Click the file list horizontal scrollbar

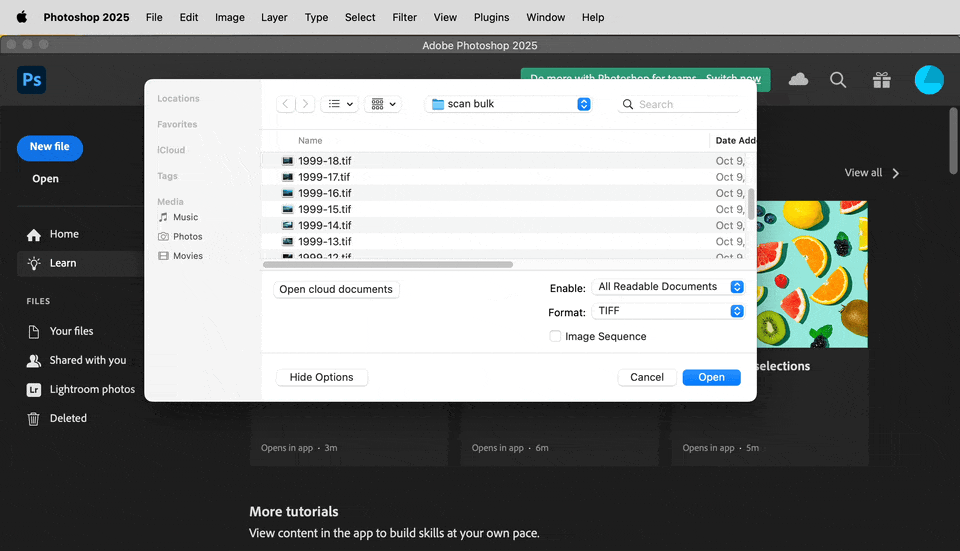point(388,264)
